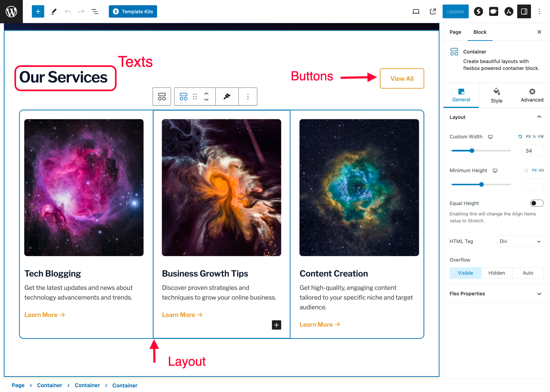This screenshot has height=392, width=550.
Task: Click the Template Kits button
Action: 133,11
